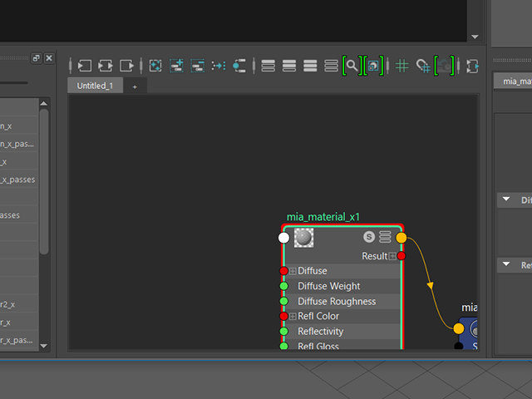The height and width of the screenshot is (399, 532).
Task: Select the mia_material_x1 node title
Action: 323,217
